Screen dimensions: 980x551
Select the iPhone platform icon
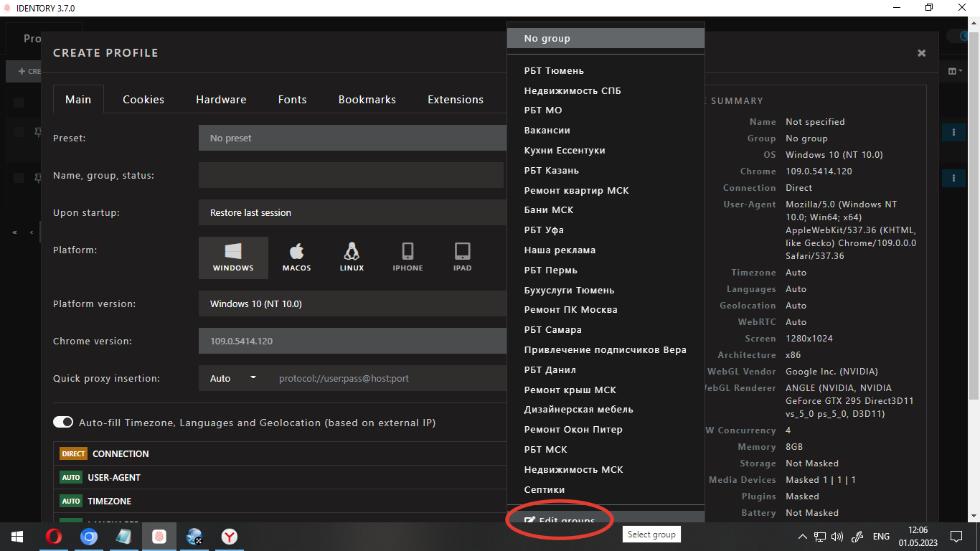tap(407, 258)
